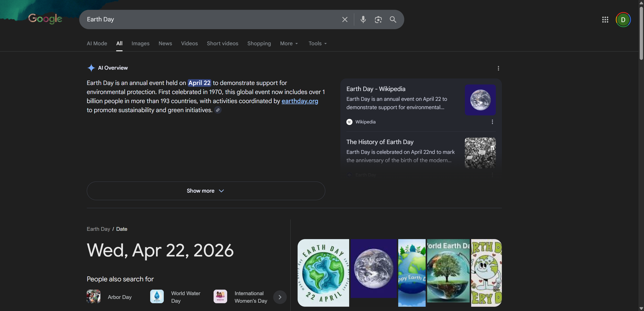Start voice search with microphone icon
The image size is (644, 311).
tap(363, 20)
